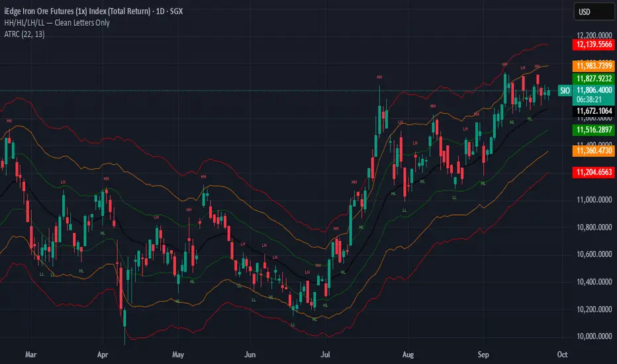Click the iEdge Iron Ore Futures chart title
617x364 pixels.
click(93, 11)
